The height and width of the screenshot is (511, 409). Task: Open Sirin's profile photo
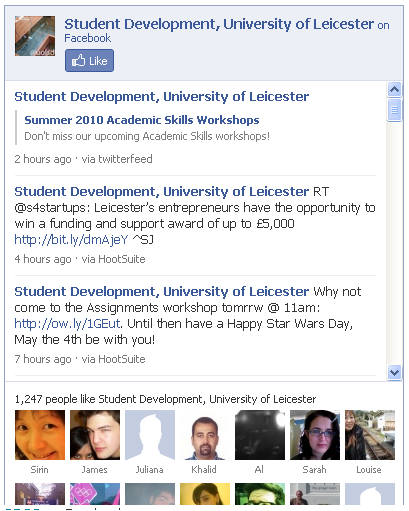point(40,435)
